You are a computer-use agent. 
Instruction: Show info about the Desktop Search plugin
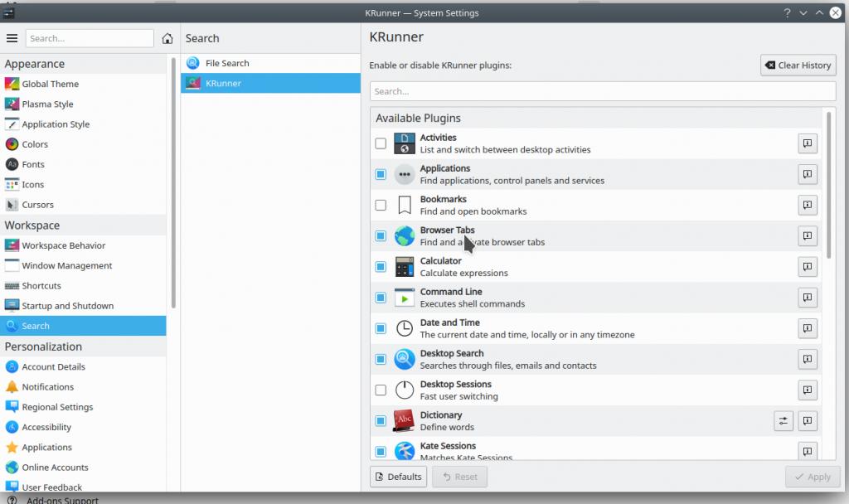point(808,359)
